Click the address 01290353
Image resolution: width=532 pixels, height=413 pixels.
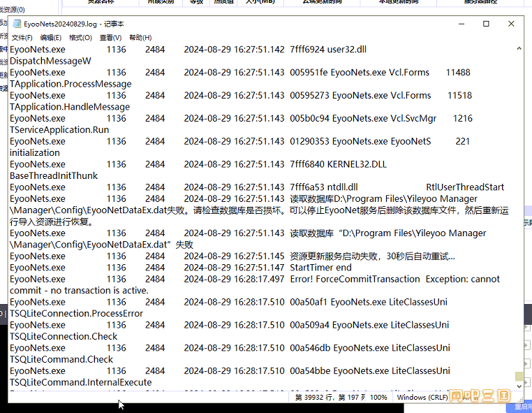click(309, 141)
